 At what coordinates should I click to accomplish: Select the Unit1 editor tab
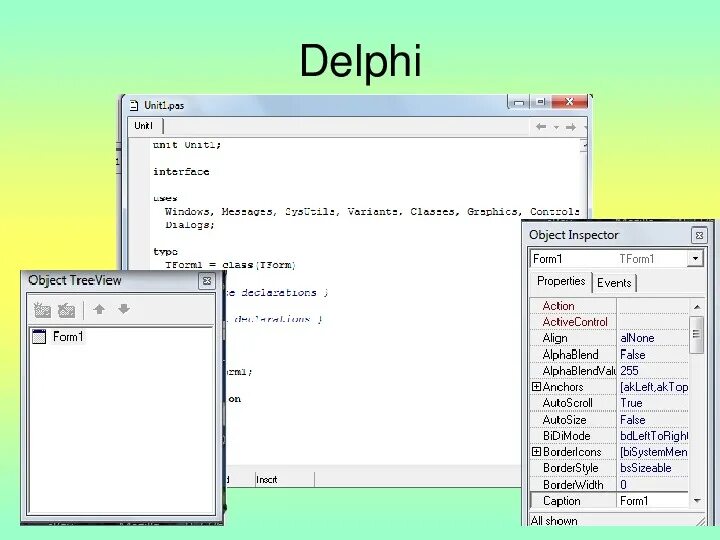144,126
